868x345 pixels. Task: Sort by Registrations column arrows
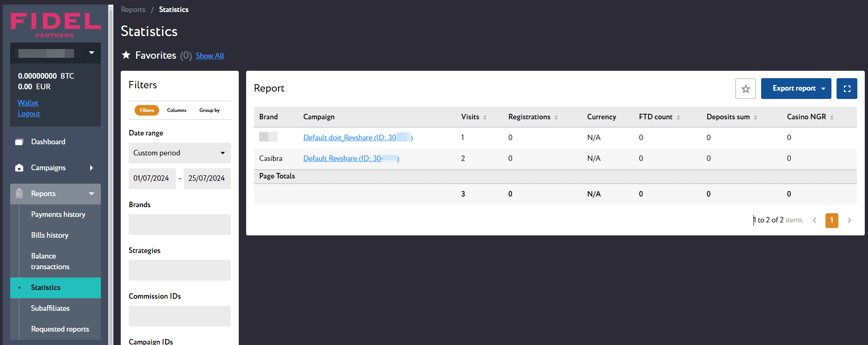pyautogui.click(x=556, y=117)
